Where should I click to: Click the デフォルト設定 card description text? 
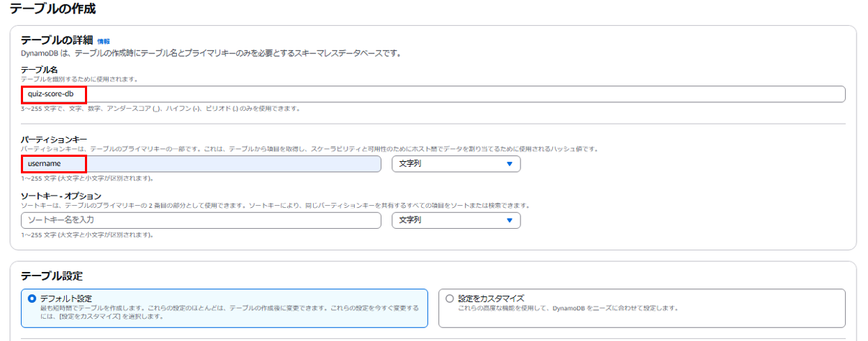pyautogui.click(x=229, y=312)
